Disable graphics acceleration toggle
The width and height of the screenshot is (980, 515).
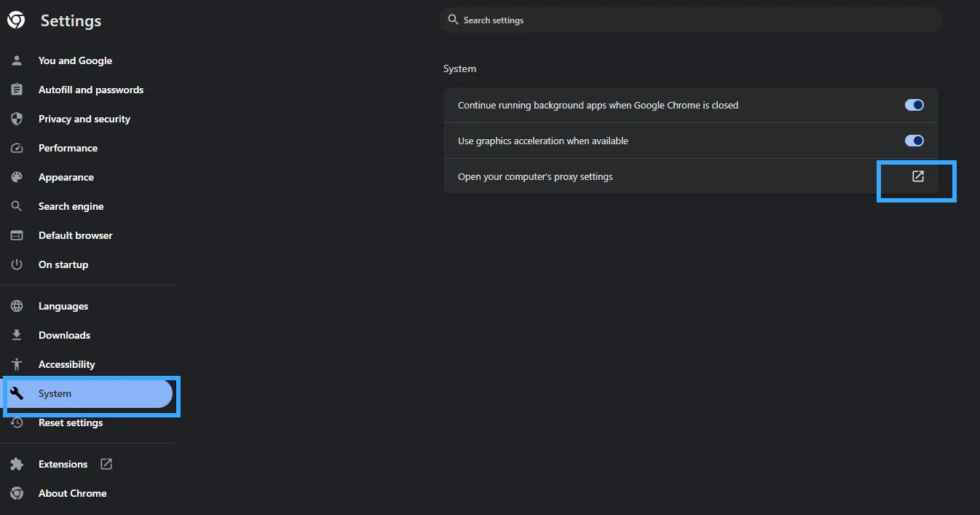point(914,141)
